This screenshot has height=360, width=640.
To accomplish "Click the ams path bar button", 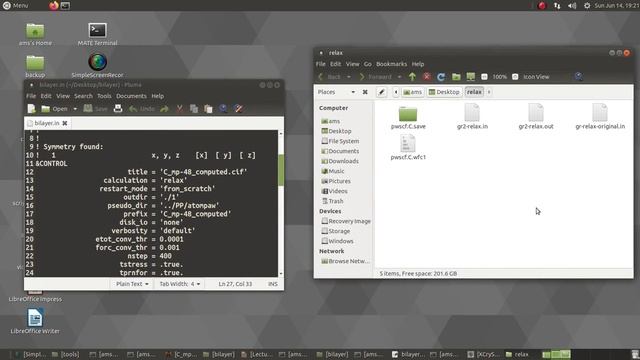I will [412, 92].
